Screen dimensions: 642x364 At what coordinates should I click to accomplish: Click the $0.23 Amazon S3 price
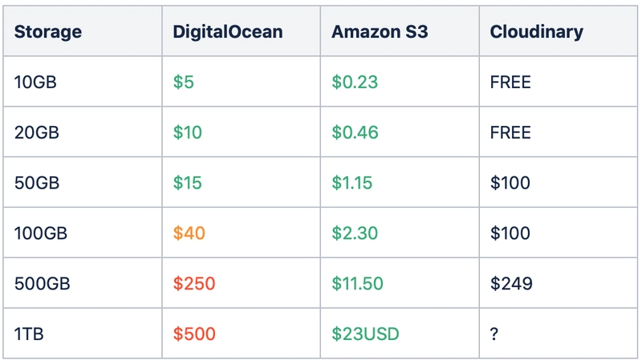tap(355, 82)
